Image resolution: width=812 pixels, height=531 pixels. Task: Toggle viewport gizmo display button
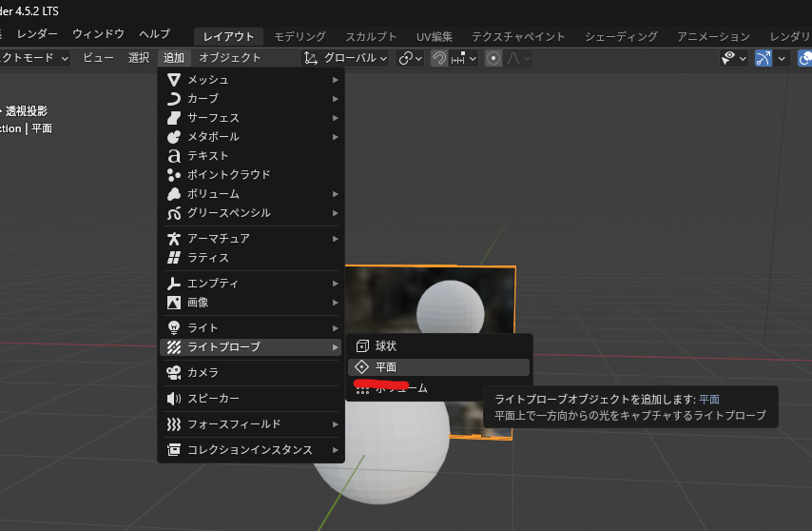point(764,58)
